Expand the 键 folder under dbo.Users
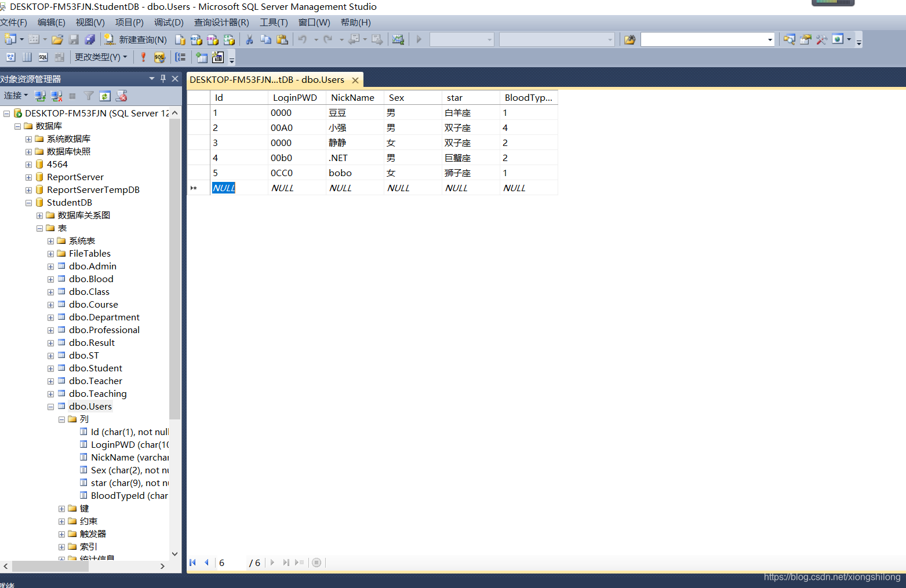 [62, 509]
